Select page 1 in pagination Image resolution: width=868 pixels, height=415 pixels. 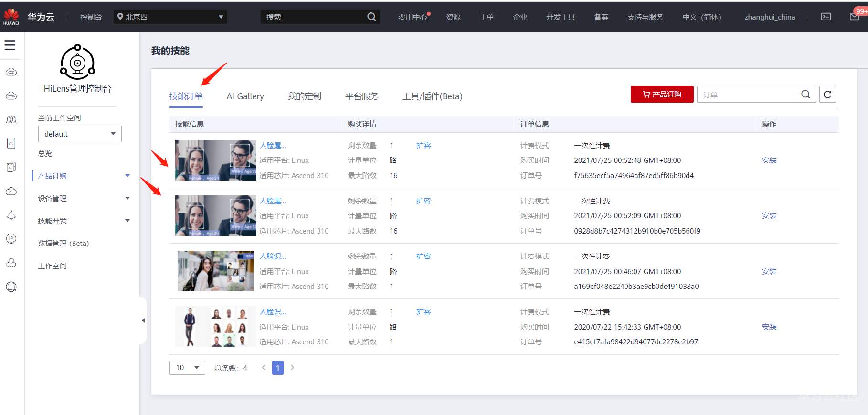(278, 368)
